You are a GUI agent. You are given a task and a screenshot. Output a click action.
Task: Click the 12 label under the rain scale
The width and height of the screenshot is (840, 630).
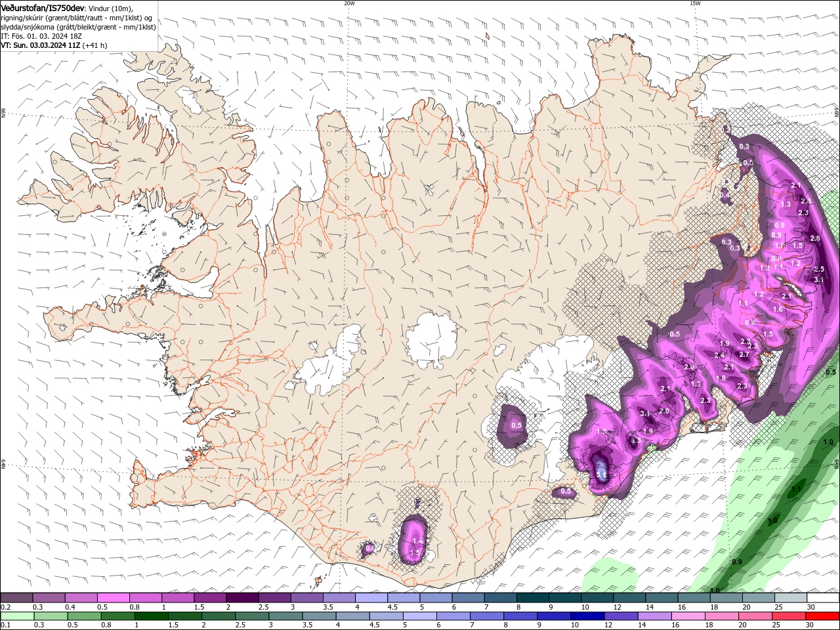coord(608,625)
